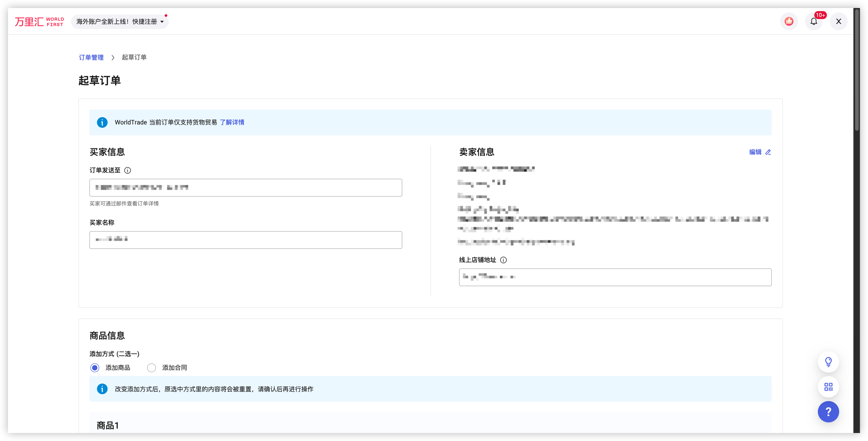
Task: Close the draft order page with X
Action: (838, 22)
